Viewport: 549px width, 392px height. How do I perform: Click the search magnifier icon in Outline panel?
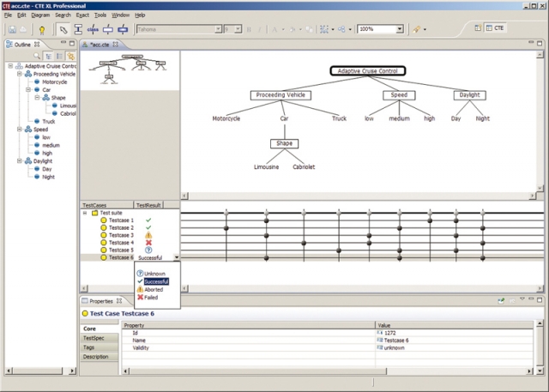[x=37, y=56]
